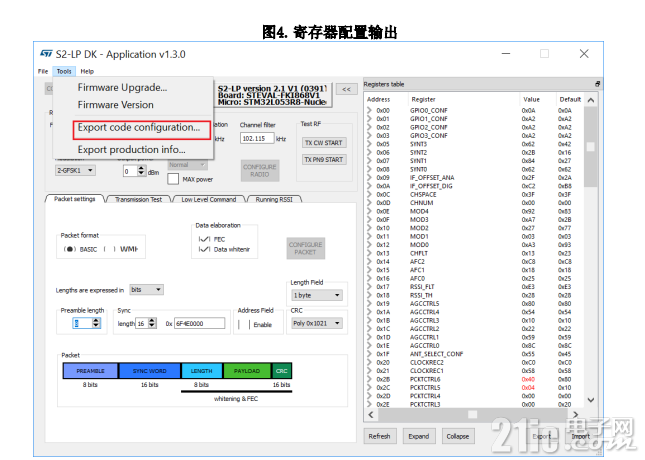645x460 pixels.
Task: Open the Help menu
Action: [x=87, y=71]
